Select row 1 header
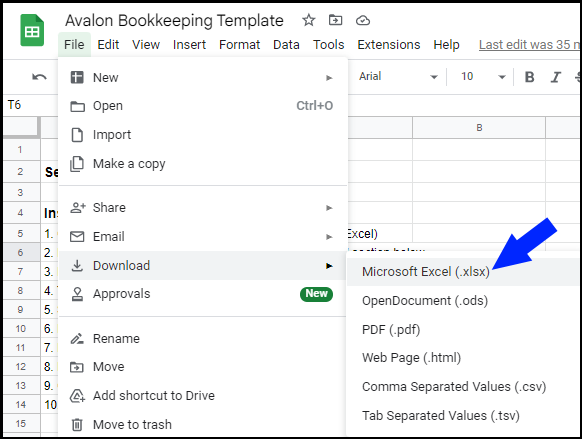 [21, 150]
